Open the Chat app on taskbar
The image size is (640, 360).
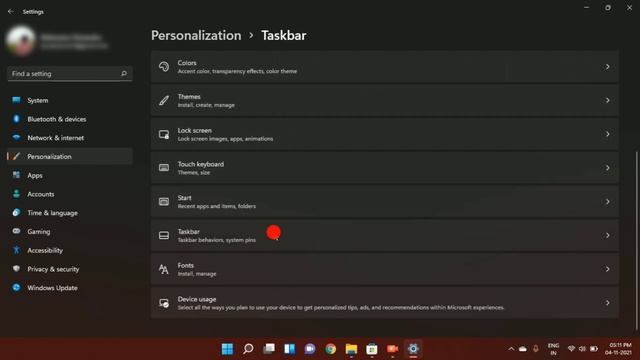click(x=310, y=349)
